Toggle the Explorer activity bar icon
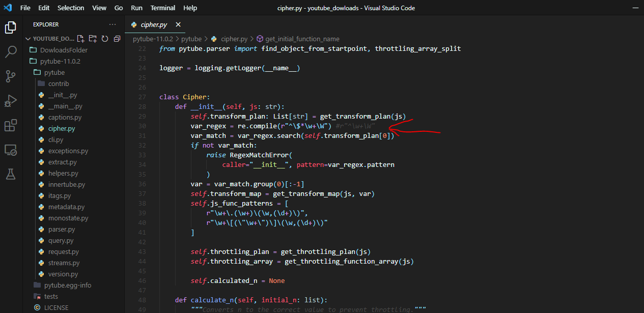Image resolution: width=644 pixels, height=313 pixels. click(x=10, y=28)
